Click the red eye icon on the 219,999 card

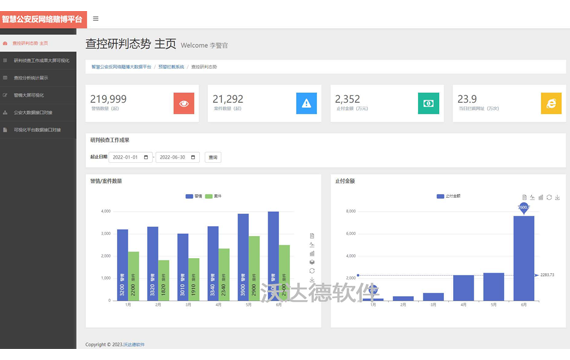pyautogui.click(x=184, y=103)
